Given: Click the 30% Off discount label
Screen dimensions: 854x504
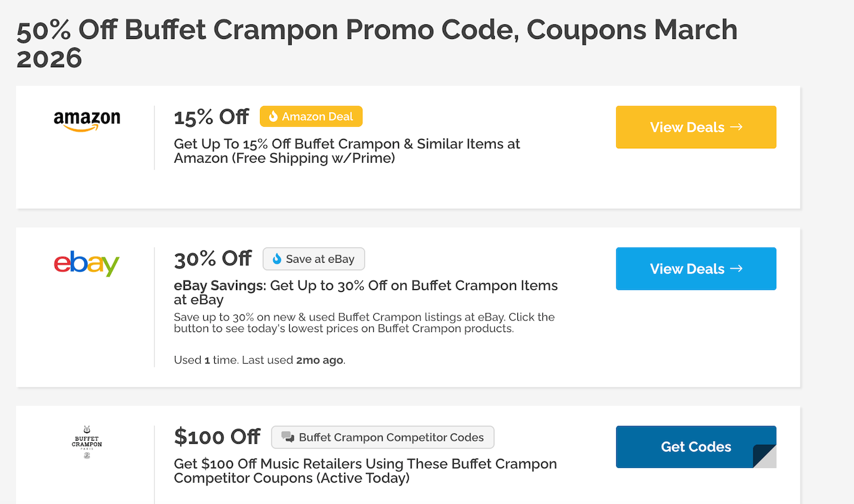Looking at the screenshot, I should [213, 258].
